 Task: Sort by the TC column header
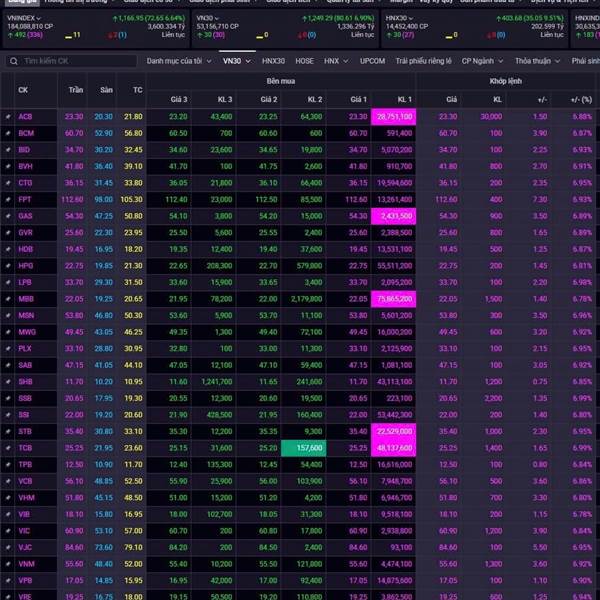coord(138,90)
